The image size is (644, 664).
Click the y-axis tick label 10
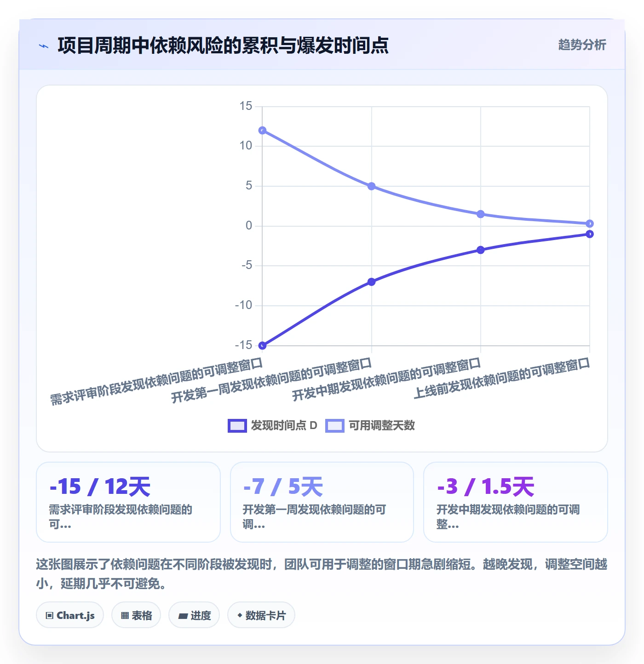[x=246, y=146]
